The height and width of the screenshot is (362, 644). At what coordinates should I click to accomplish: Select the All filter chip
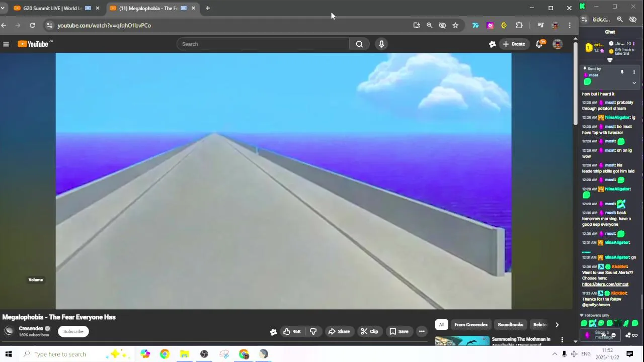click(442, 325)
